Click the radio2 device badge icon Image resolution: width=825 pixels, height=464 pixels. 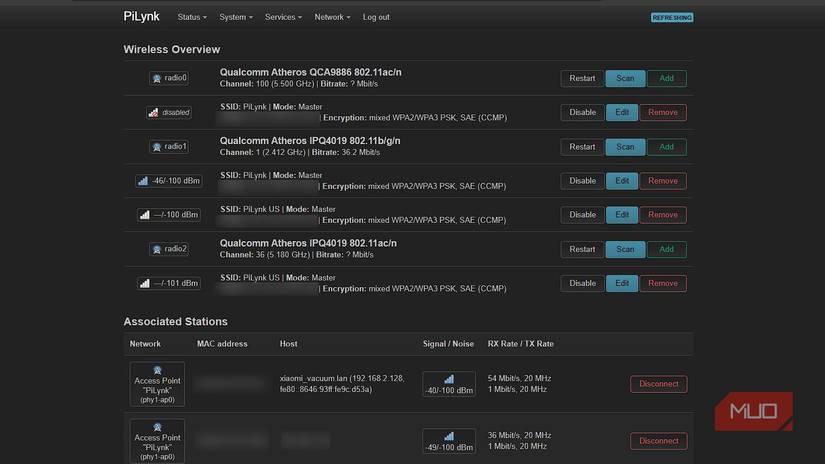pos(169,249)
